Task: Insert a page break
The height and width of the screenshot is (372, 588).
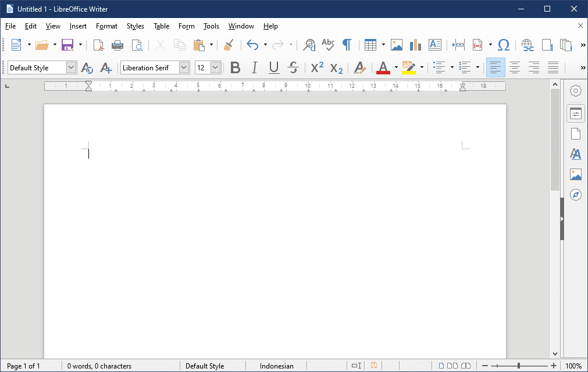Action: point(459,45)
